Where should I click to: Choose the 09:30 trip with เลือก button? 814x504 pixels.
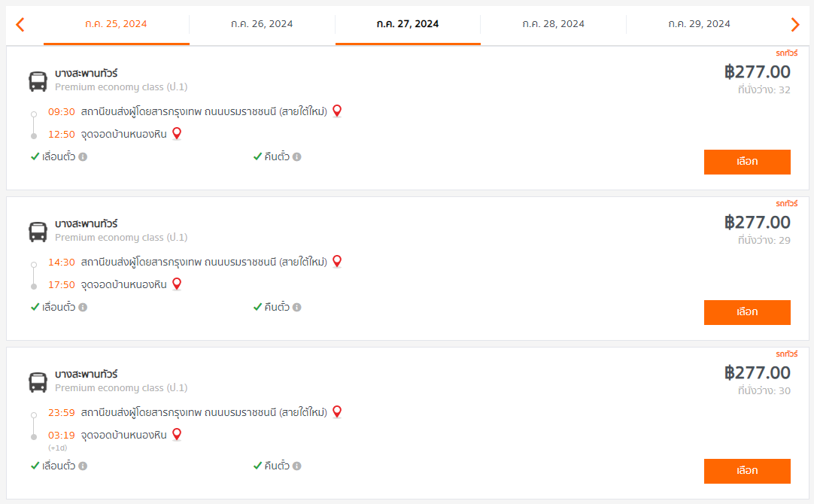click(747, 162)
